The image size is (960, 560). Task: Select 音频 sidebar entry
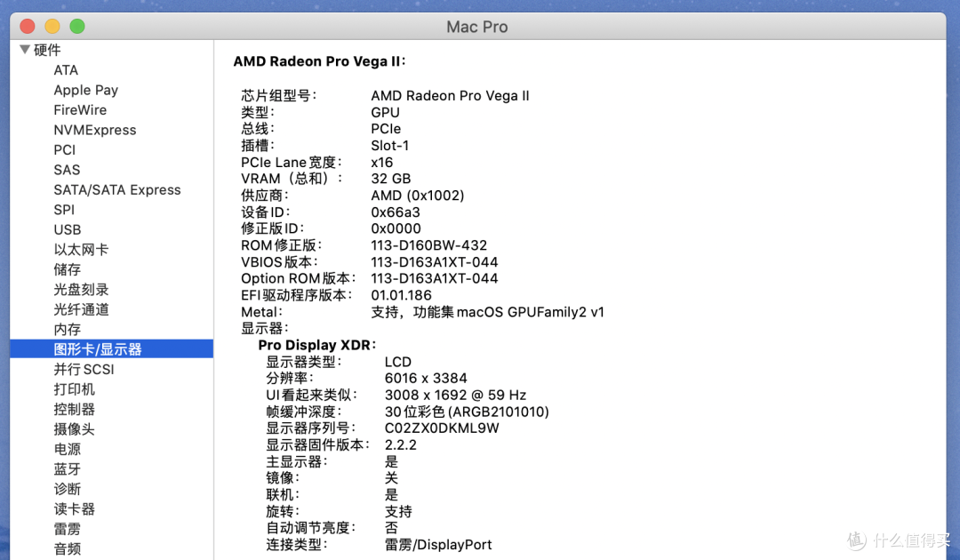click(x=68, y=549)
